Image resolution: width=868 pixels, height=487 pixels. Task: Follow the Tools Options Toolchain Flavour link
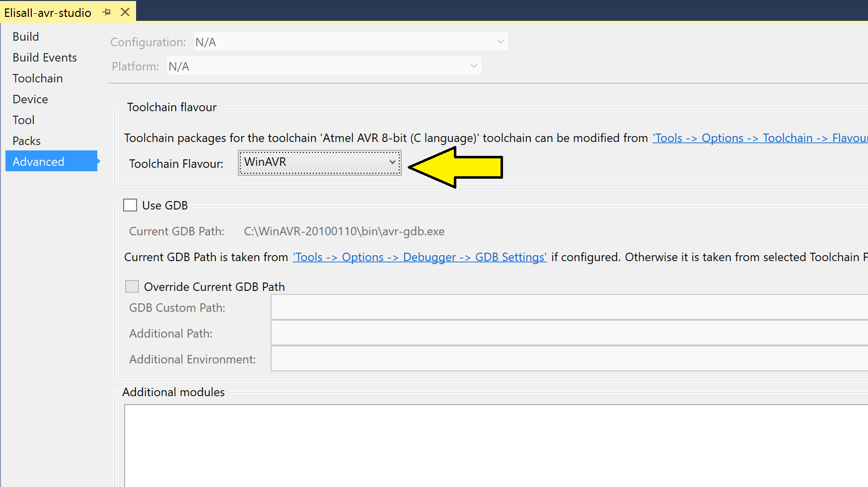760,138
